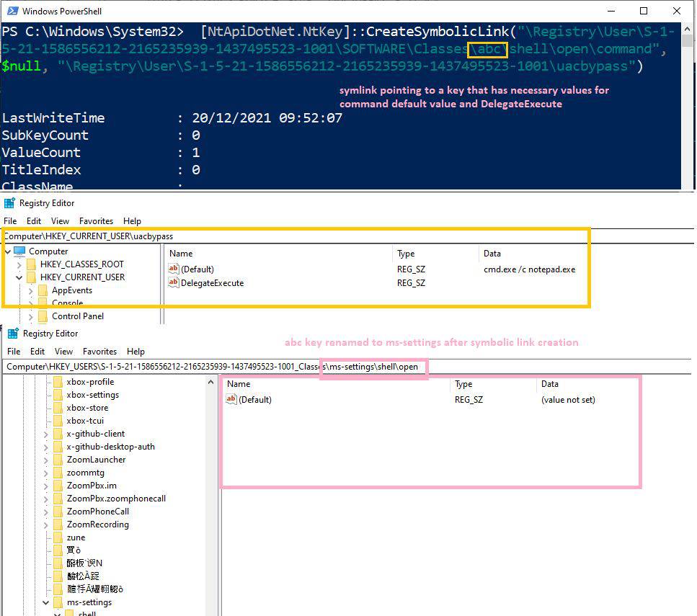This screenshot has height=616, width=697.
Task: Select the xbox-profile folder icon
Action: tap(58, 382)
